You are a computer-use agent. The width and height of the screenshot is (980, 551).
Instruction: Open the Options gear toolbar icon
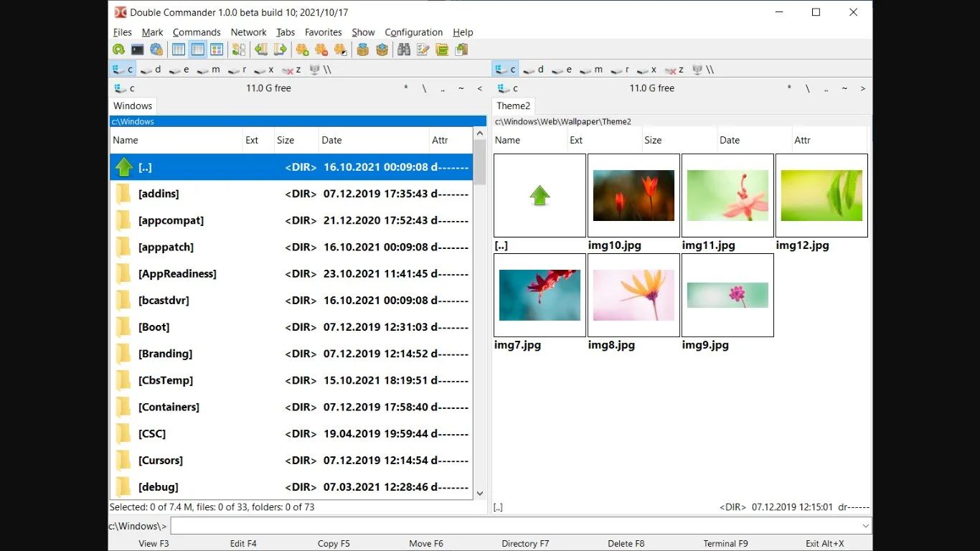156,50
